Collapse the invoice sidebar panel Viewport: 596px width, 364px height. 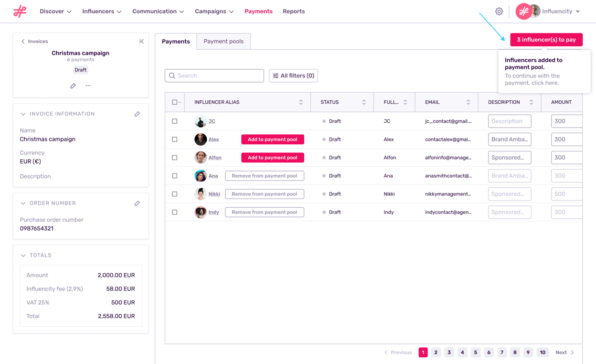[x=141, y=42]
